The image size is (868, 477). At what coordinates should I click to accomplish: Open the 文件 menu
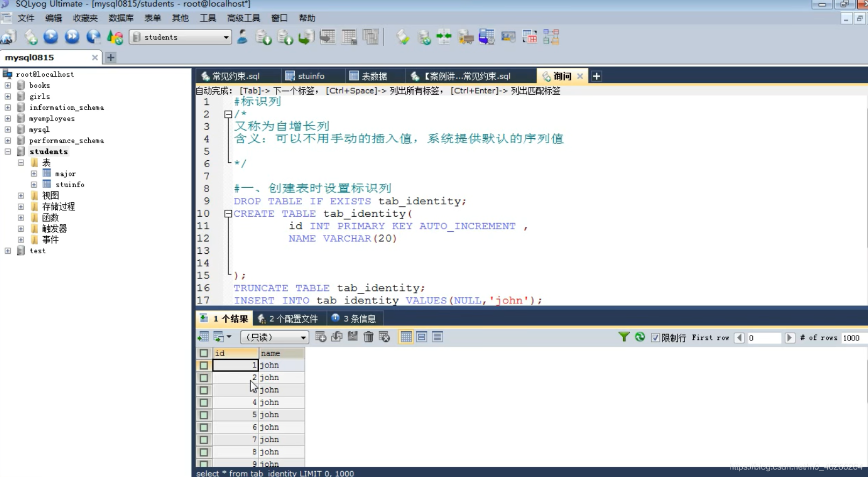click(26, 18)
